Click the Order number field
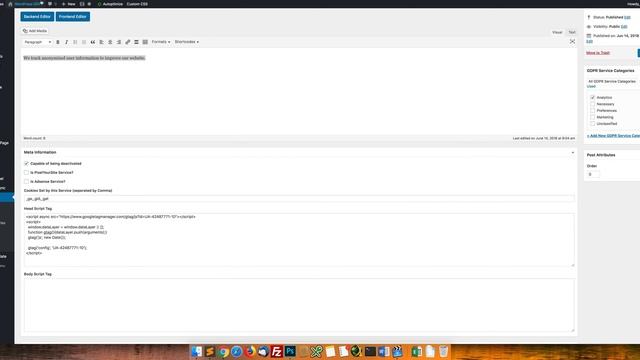The height and width of the screenshot is (360, 640). pyautogui.click(x=593, y=174)
